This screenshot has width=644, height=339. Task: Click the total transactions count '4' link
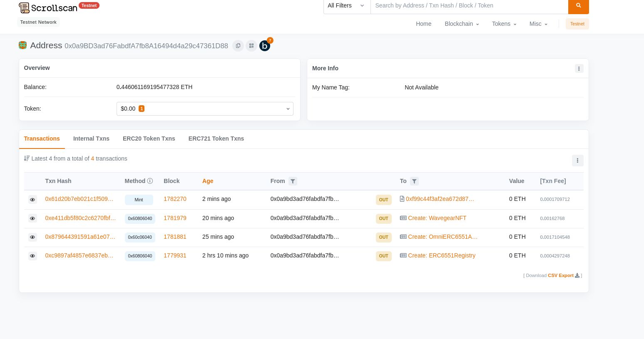(92, 158)
